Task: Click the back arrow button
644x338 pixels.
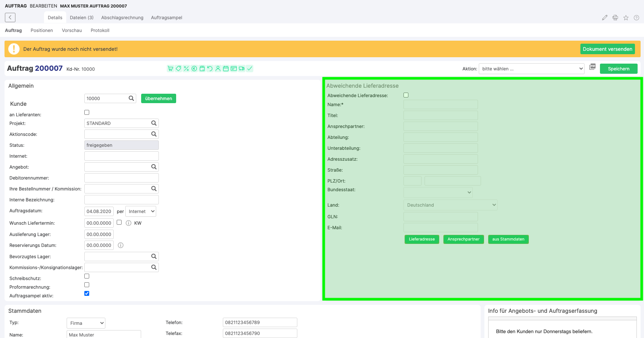Action: point(10,17)
